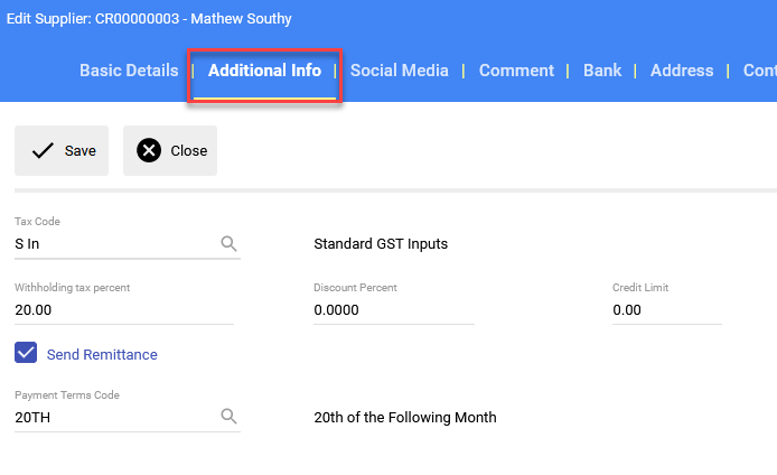Viewport: 777px width, 475px height.
Task: Click the Send Remittance label
Action: (x=102, y=355)
